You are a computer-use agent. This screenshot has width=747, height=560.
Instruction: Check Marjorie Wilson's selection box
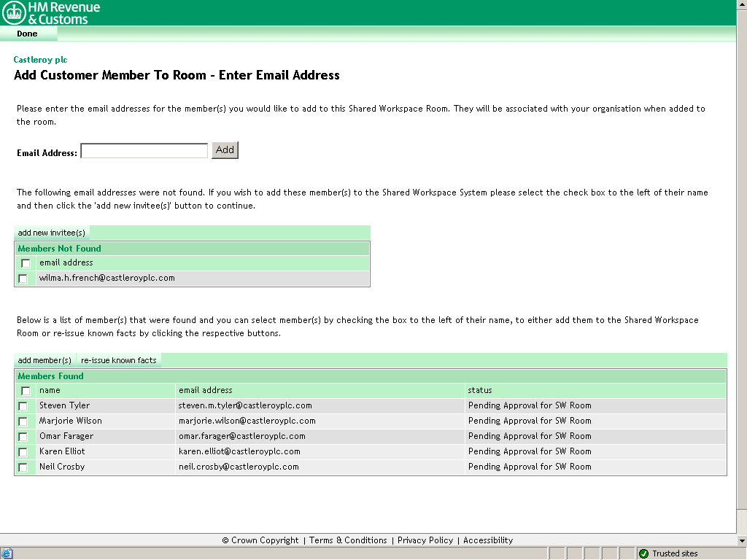25,421
